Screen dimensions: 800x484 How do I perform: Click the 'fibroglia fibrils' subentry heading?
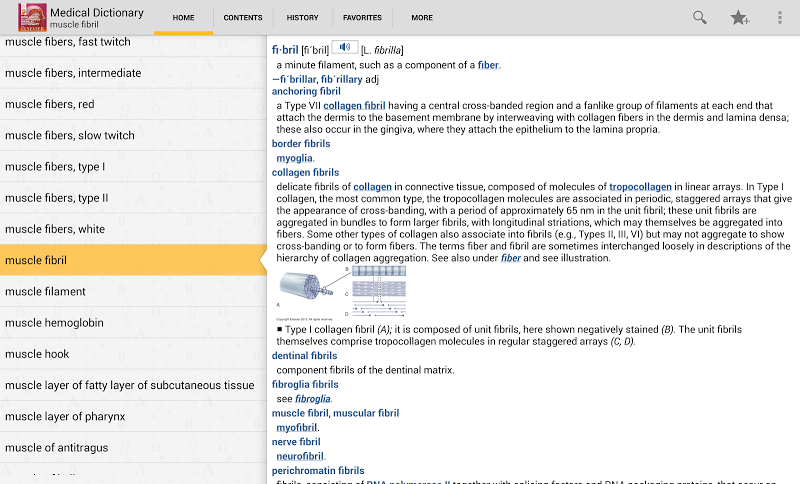click(x=305, y=385)
